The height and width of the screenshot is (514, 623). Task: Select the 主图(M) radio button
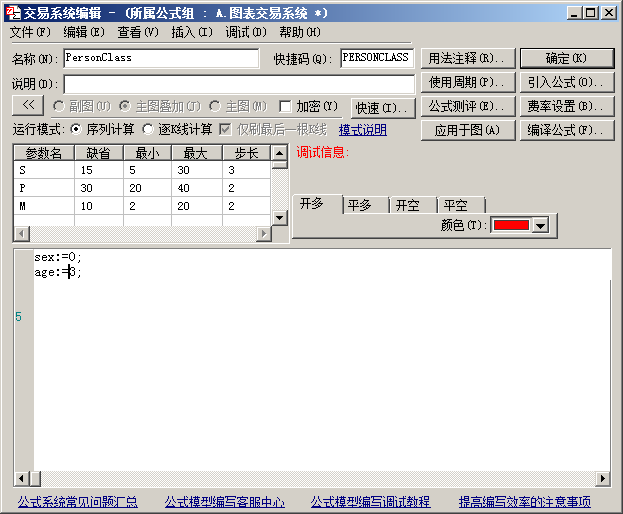[215, 106]
